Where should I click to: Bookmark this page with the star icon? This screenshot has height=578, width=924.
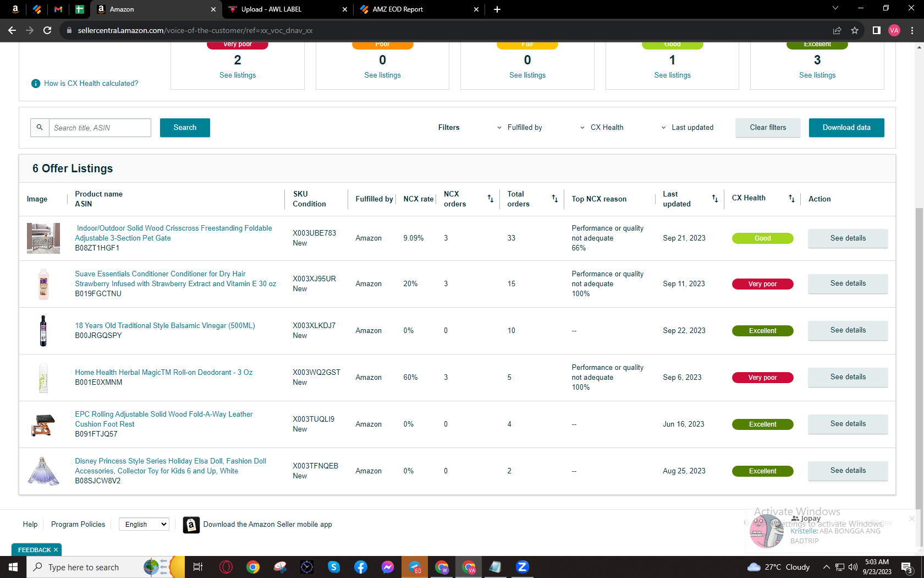click(855, 30)
